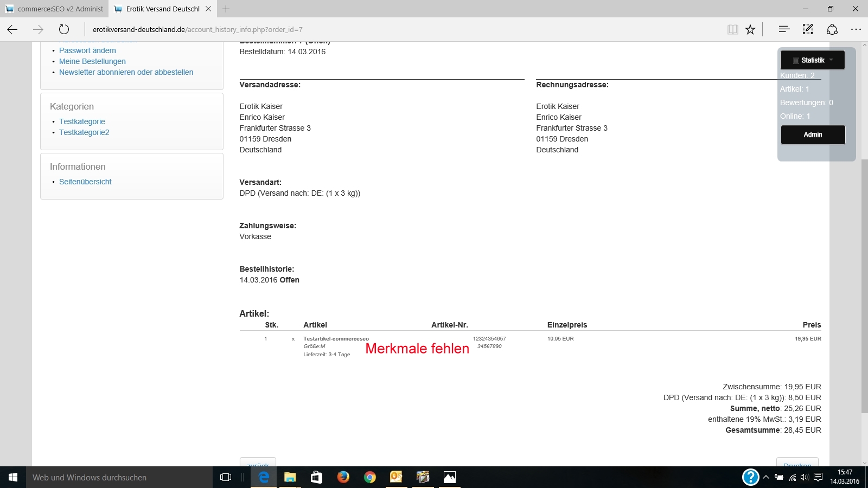Open Edge more actions ellipsis menu
Image resolution: width=868 pixels, height=488 pixels.
[x=856, y=29]
